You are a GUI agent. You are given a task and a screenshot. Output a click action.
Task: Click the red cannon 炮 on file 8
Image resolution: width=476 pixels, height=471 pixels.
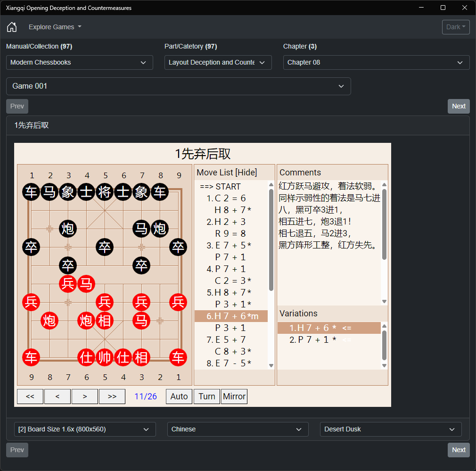point(49,321)
